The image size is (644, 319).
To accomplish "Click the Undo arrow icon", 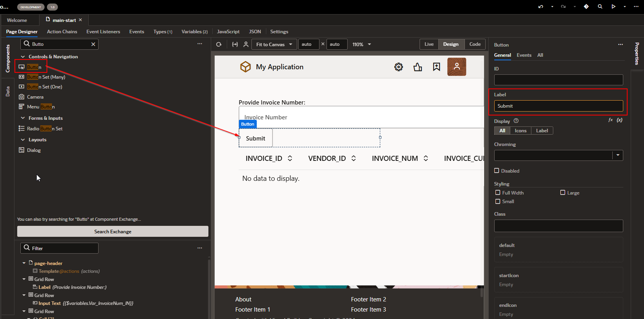I will (541, 7).
